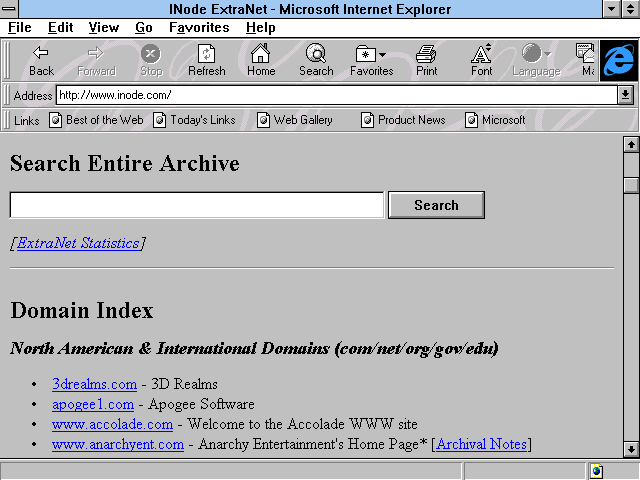Click the status bar security zone icon
Viewport: 640px width, 480px height.
pos(596,471)
